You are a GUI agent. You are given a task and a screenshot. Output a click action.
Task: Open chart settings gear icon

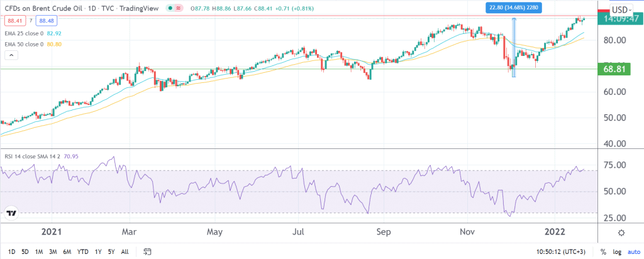tap(621, 233)
